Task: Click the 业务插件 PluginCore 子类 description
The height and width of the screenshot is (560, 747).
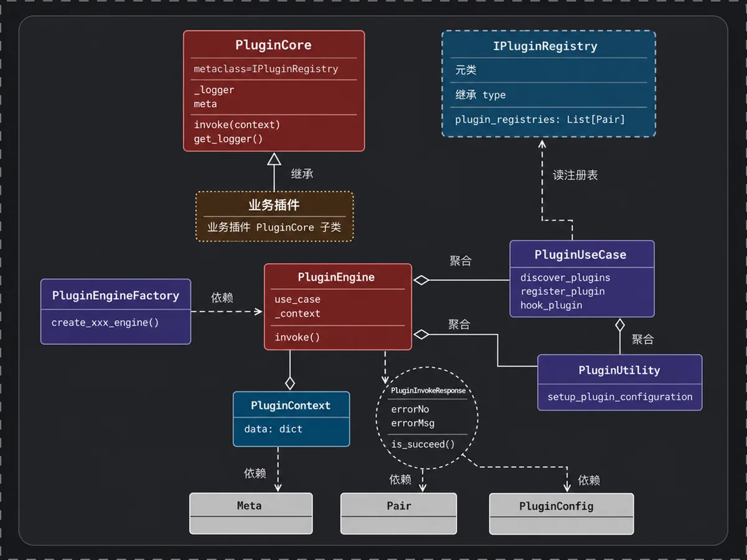Action: [274, 227]
